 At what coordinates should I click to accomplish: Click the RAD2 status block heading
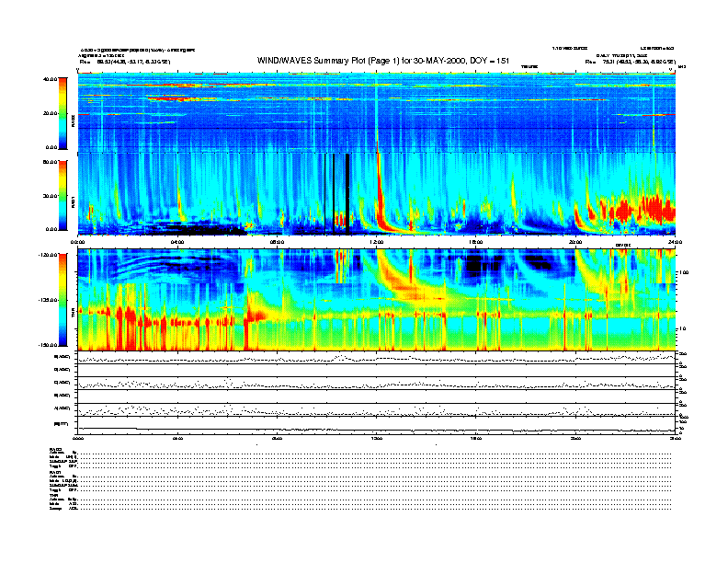[x=55, y=449]
